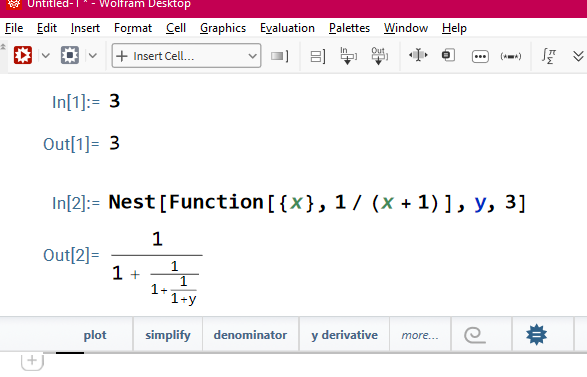This screenshot has width=587, height=377.
Task: Click the parenthesized matrix toolbar icon
Action: pyautogui.click(x=511, y=57)
